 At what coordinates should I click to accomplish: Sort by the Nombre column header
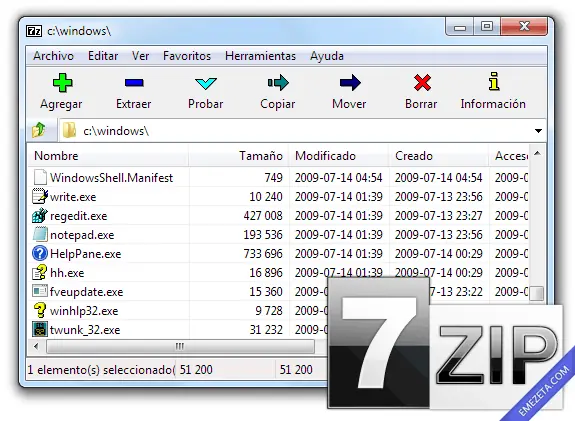tap(108, 156)
